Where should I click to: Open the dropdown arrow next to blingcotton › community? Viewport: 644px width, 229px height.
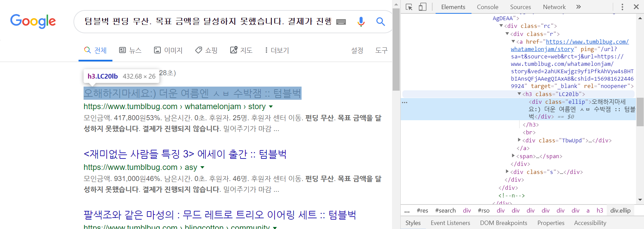[x=275, y=227]
